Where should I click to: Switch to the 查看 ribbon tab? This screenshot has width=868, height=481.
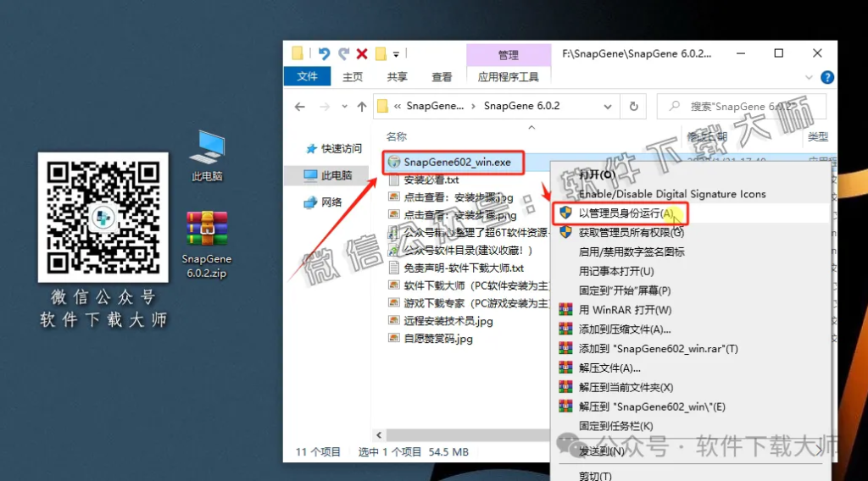click(442, 77)
